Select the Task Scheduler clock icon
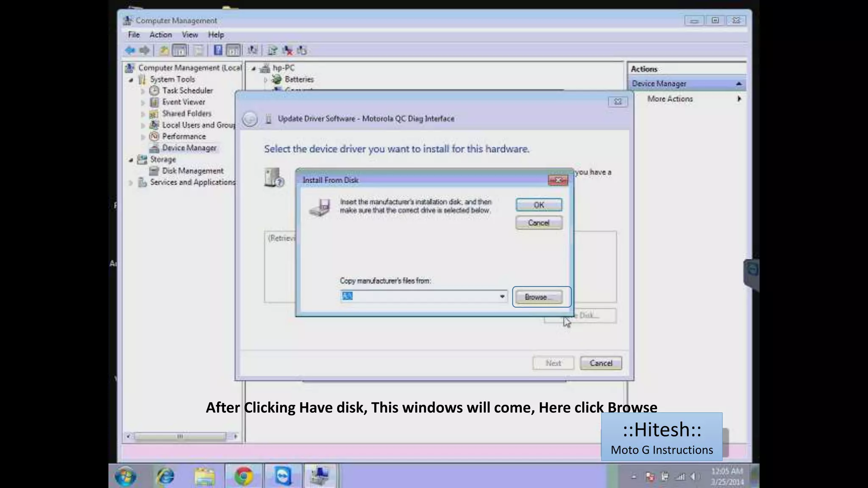This screenshot has height=488, width=868. coord(154,91)
